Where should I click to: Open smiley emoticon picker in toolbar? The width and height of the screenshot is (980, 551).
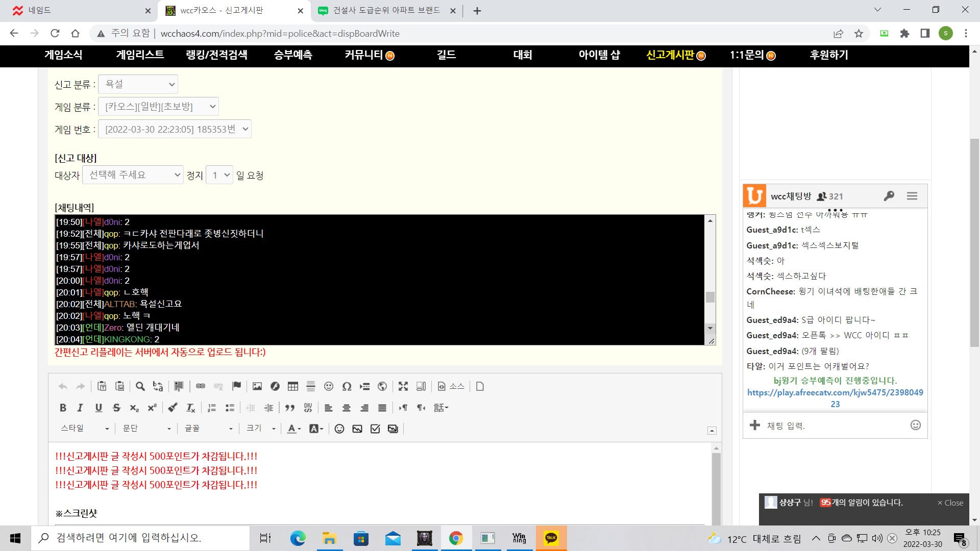point(329,386)
